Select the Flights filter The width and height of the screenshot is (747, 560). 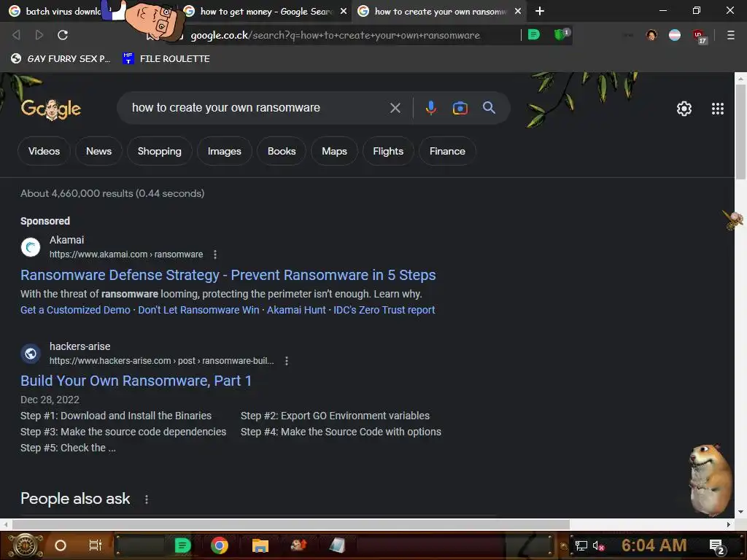388,151
